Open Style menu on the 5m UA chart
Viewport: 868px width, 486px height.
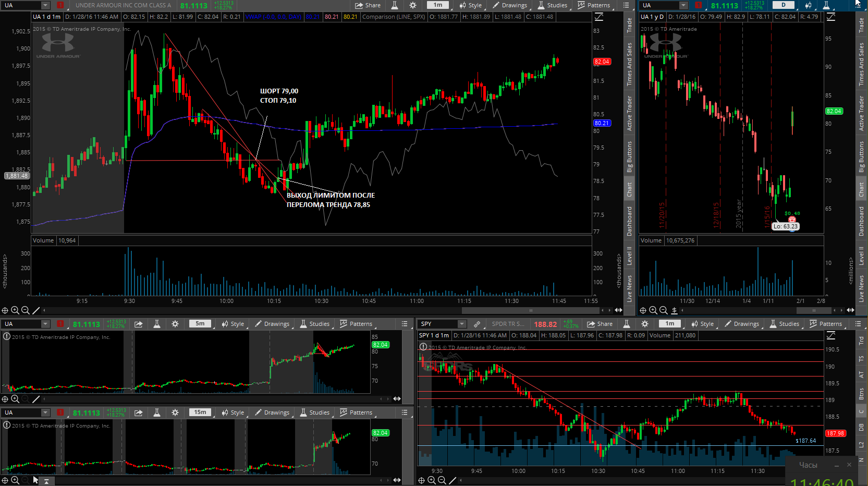coord(233,324)
